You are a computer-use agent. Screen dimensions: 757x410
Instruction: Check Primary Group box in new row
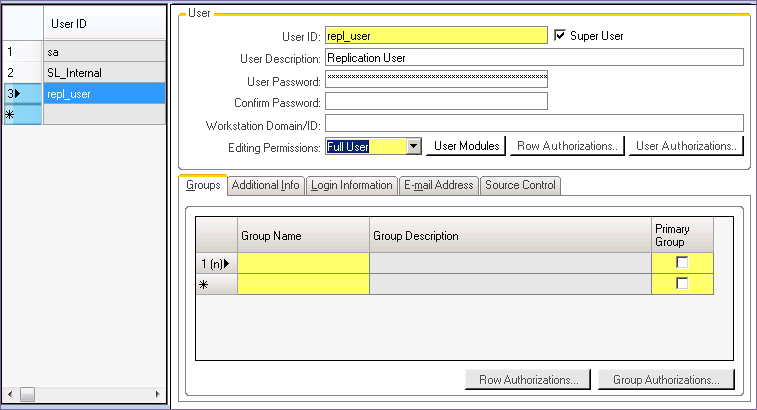(682, 284)
